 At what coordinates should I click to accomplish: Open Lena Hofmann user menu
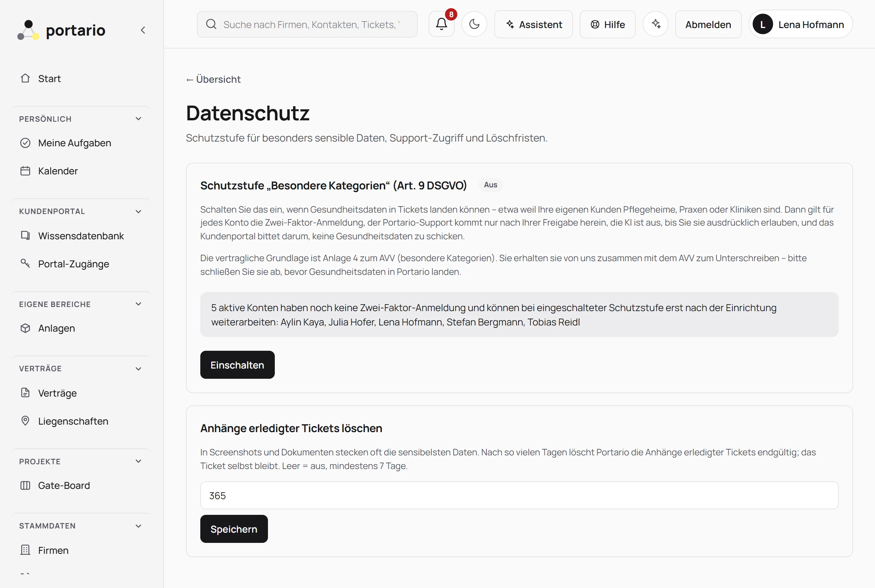[x=800, y=24]
